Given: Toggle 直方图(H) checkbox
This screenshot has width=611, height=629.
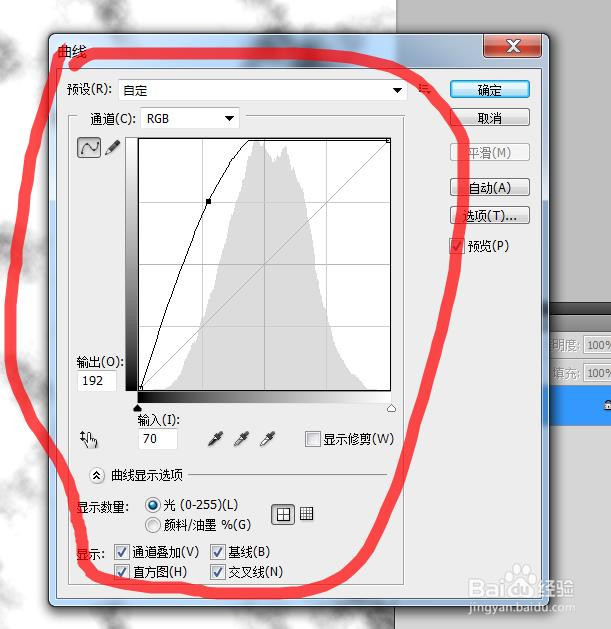Looking at the screenshot, I should point(122,572).
